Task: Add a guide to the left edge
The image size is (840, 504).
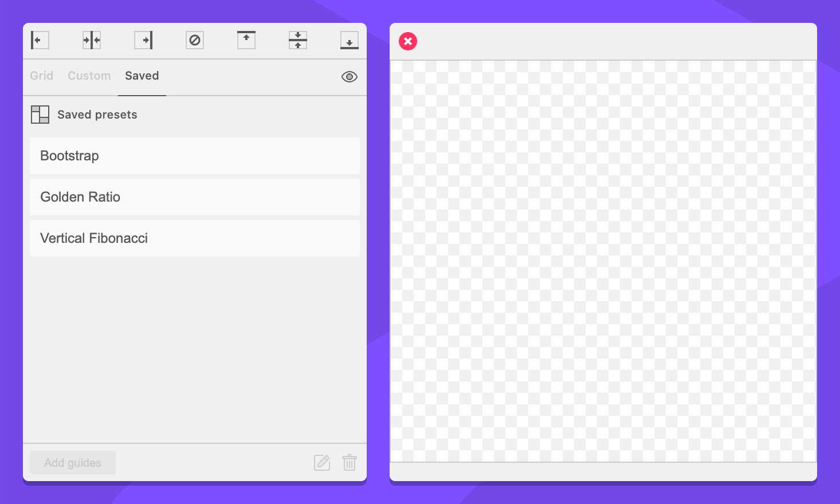Action: (x=40, y=40)
